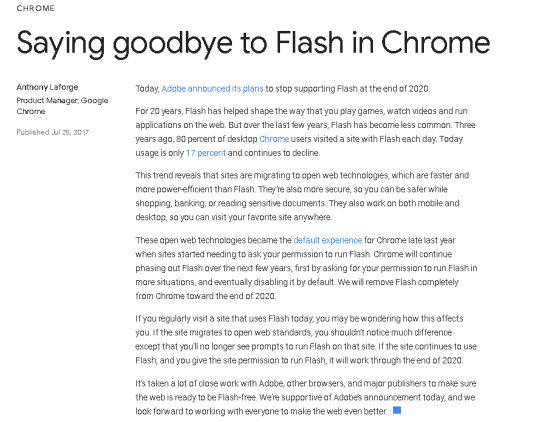Image resolution: width=554 pixels, height=422 pixels.
Task: Click the '80 percent of desktop' text
Action: point(217,139)
